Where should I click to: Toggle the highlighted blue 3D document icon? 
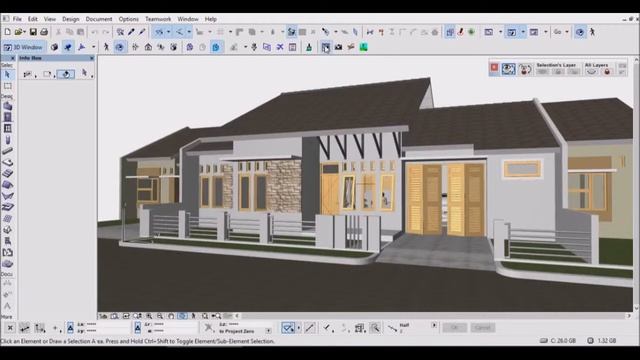click(216, 47)
